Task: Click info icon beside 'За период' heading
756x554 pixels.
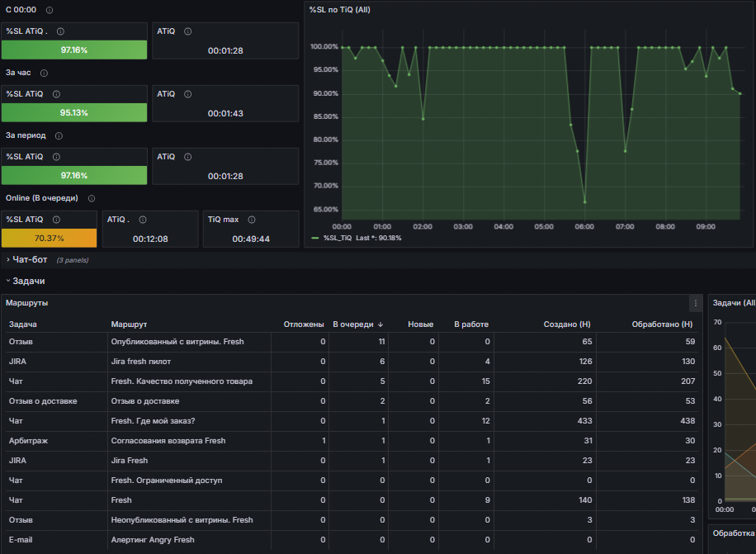Action: click(59, 136)
